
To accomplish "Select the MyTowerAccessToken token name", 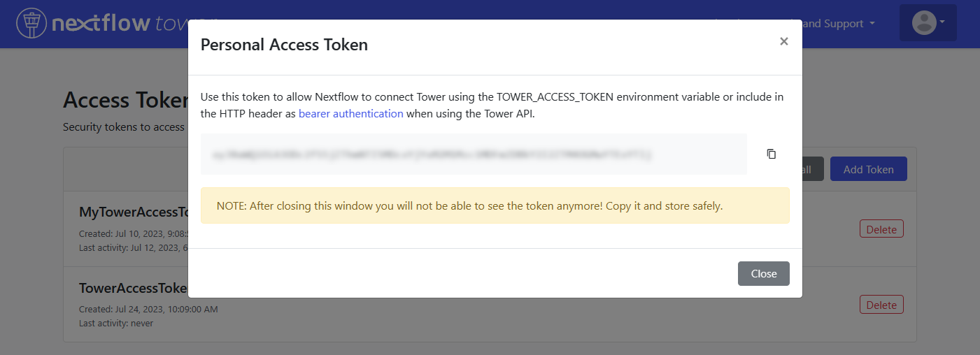I will click(134, 212).
